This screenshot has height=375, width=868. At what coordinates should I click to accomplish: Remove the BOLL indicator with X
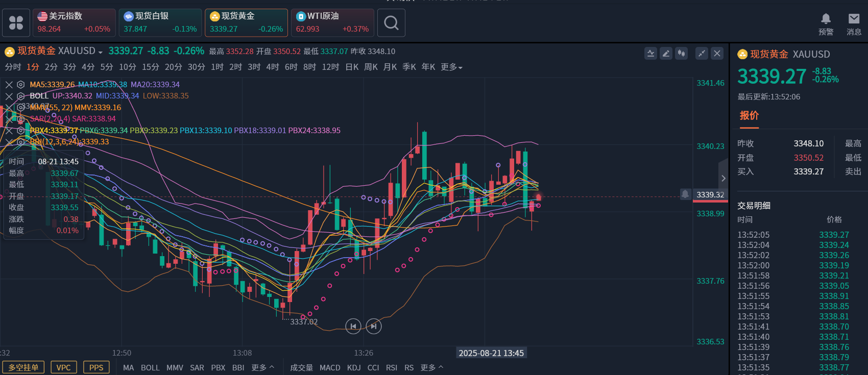pyautogui.click(x=9, y=96)
